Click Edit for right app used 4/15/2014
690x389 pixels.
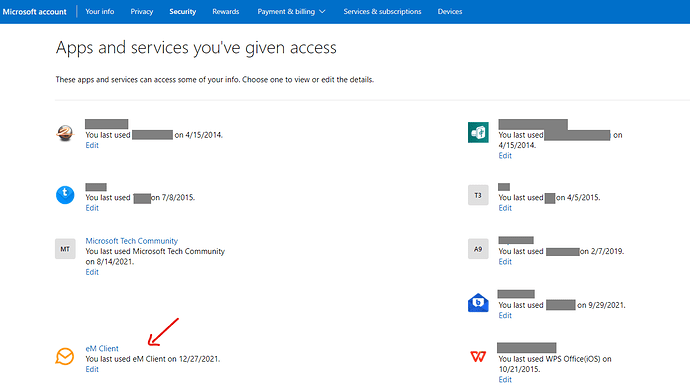pyautogui.click(x=505, y=155)
